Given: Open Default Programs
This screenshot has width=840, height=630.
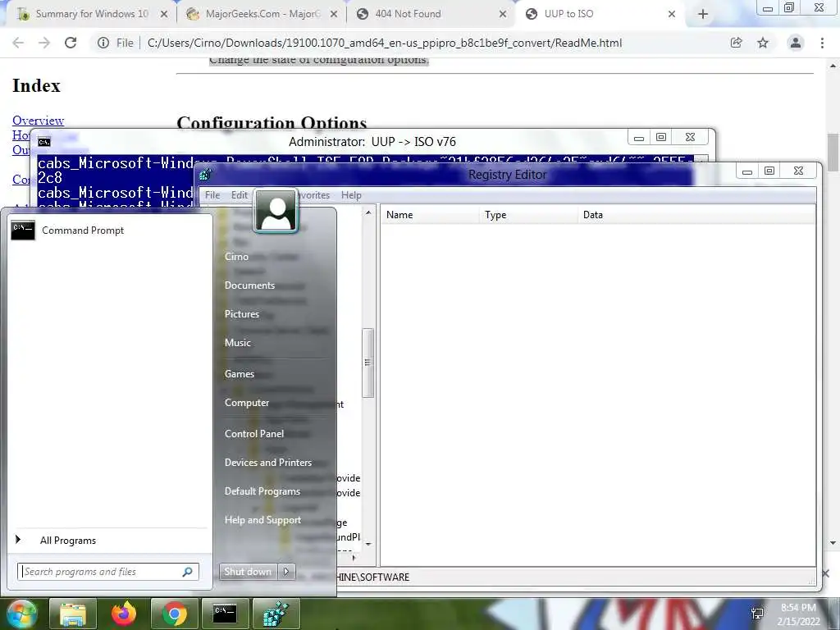Looking at the screenshot, I should coord(262,491).
